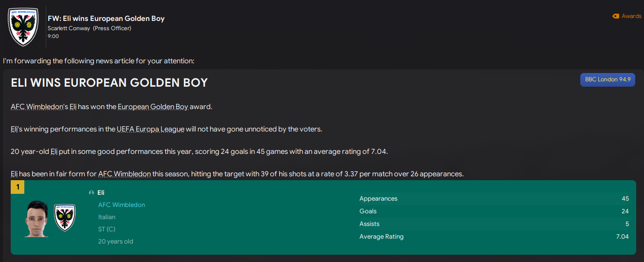
Task: Click the Average Rating stat row
Action: [x=494, y=237]
